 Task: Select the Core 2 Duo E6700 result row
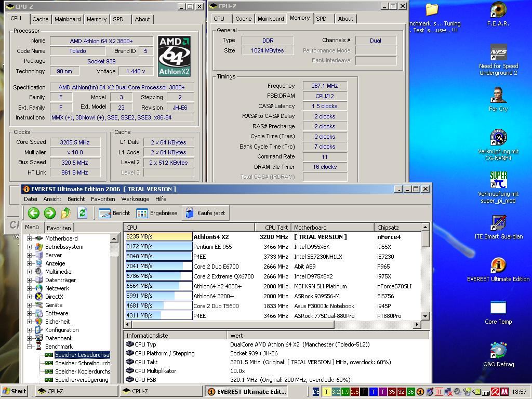point(273,267)
